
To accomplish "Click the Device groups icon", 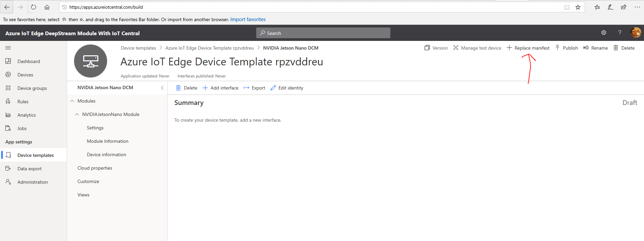I will tap(8, 88).
